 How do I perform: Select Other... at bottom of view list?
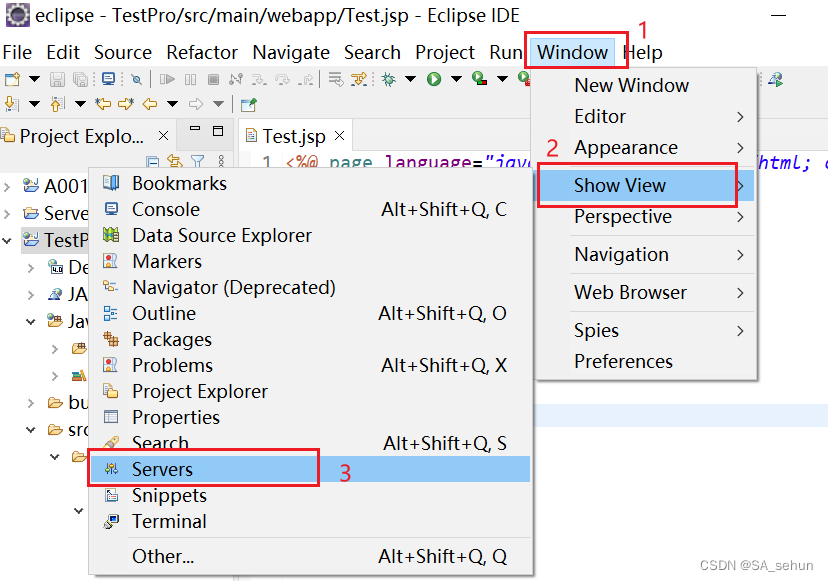[163, 556]
